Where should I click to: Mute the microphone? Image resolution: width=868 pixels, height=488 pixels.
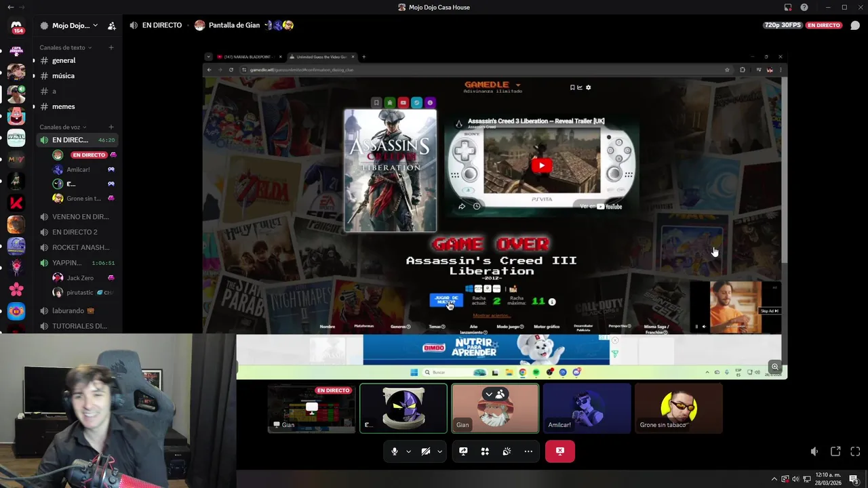[x=395, y=451]
